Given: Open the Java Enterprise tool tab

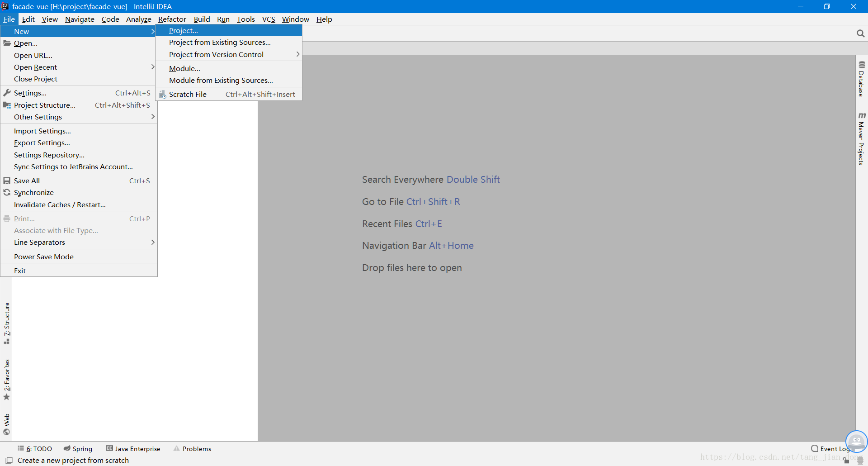Looking at the screenshot, I should pyautogui.click(x=133, y=448).
